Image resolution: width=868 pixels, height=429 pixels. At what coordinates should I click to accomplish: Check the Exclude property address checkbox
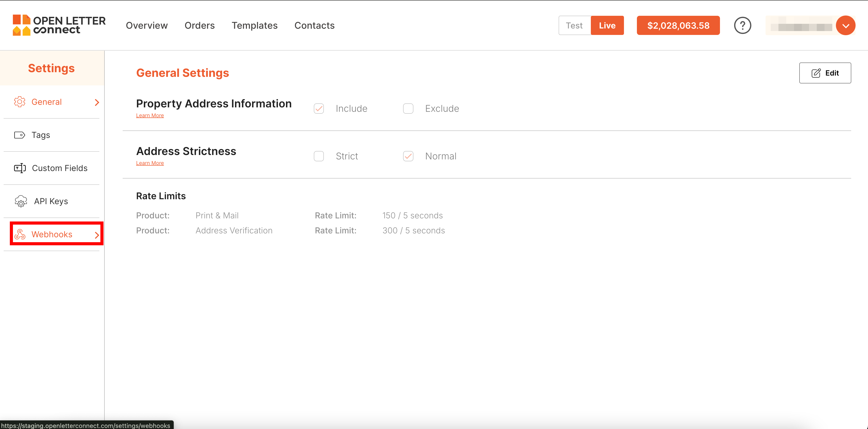point(408,108)
